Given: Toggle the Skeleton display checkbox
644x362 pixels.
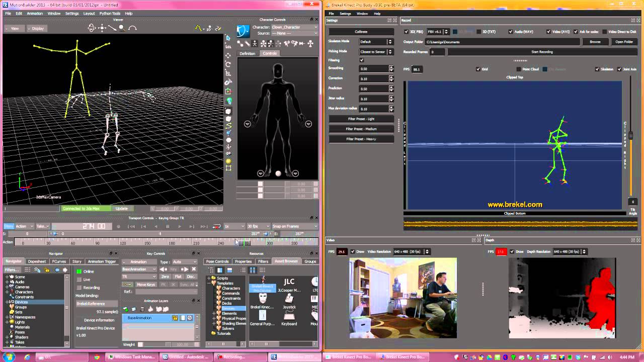Looking at the screenshot, I should click(597, 69).
